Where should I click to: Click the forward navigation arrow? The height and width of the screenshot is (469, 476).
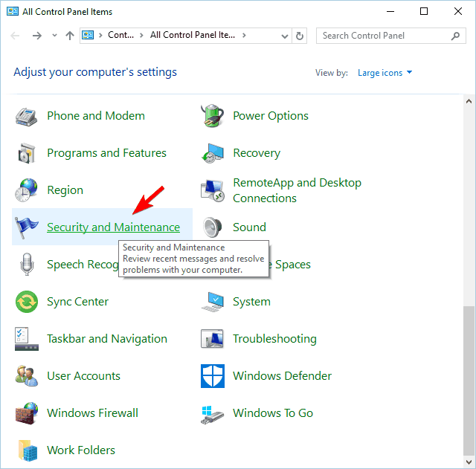click(37, 36)
